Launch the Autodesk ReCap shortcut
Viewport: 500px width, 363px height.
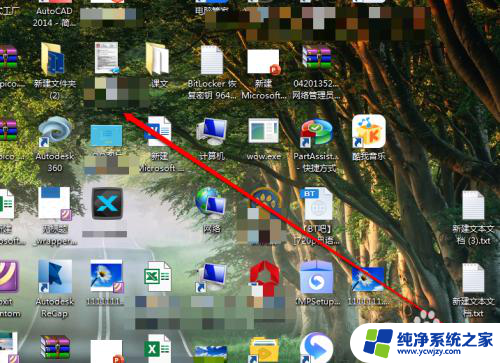pyautogui.click(x=55, y=277)
